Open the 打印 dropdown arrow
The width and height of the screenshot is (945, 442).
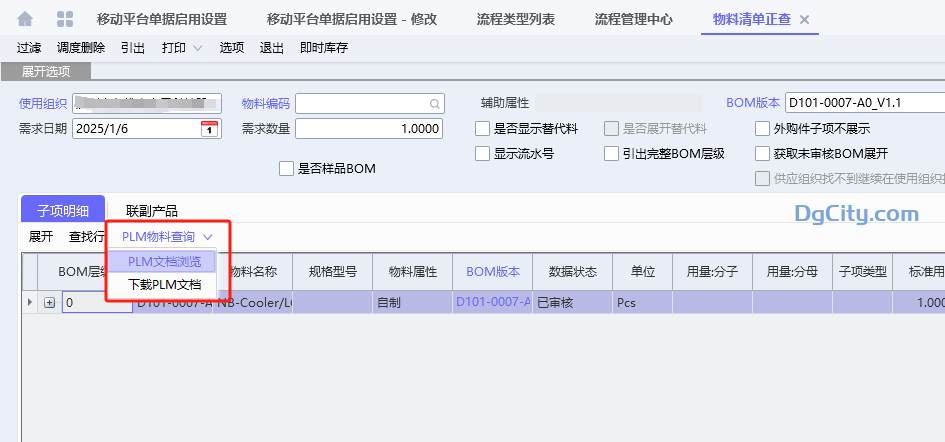point(197,48)
